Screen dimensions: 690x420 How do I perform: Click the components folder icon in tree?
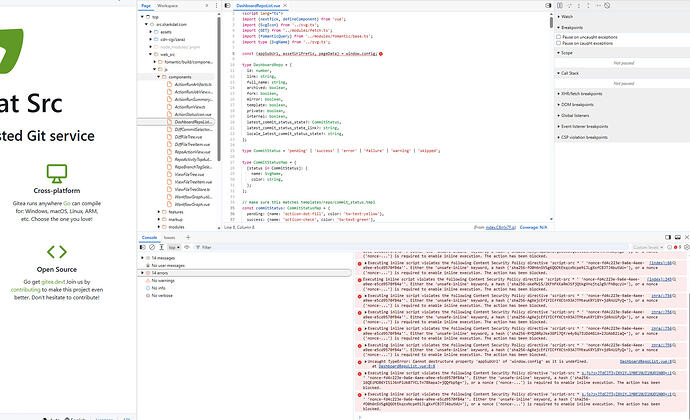click(164, 77)
